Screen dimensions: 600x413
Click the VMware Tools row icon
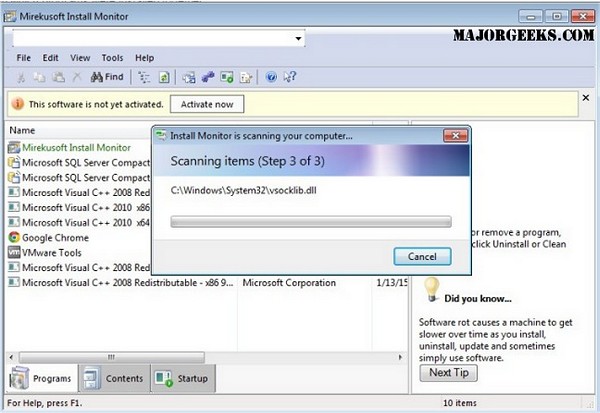pyautogui.click(x=14, y=252)
